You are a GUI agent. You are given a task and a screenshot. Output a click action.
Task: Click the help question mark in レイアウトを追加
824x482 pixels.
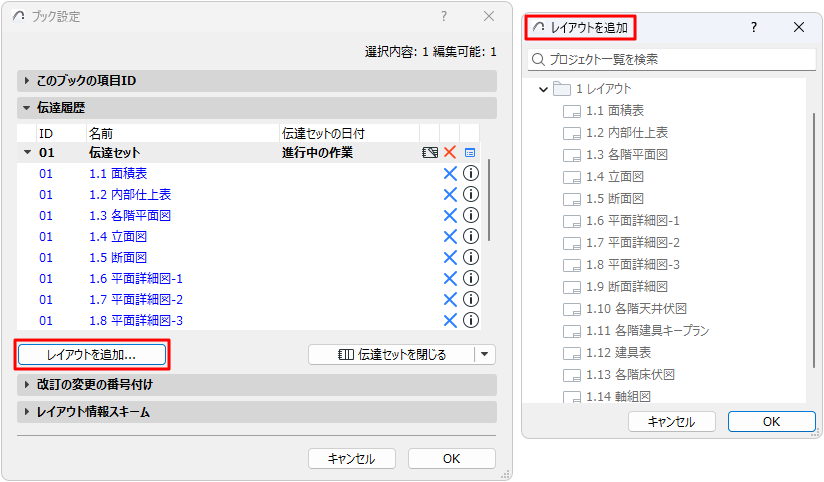754,27
